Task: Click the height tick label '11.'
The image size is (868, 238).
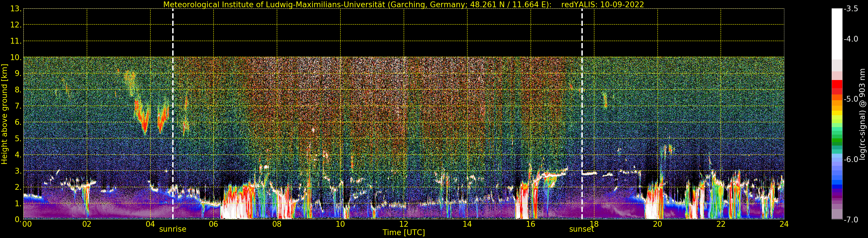Action: [x=16, y=41]
